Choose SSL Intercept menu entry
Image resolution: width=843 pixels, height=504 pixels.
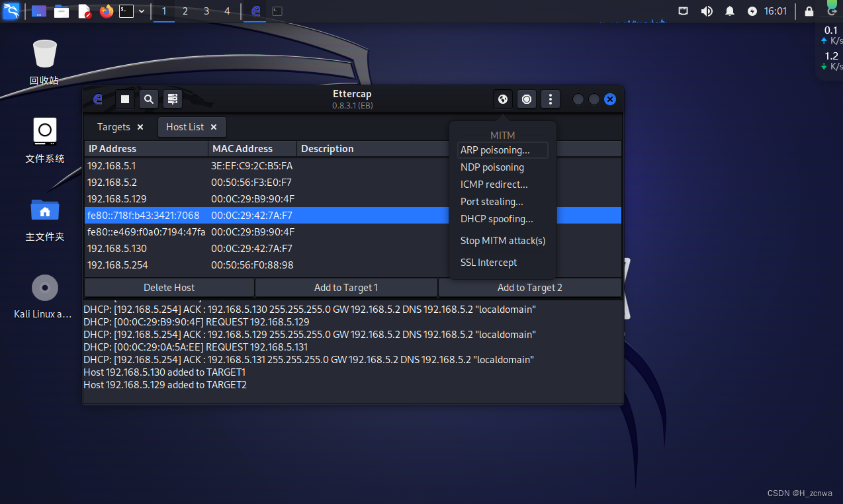(x=488, y=263)
